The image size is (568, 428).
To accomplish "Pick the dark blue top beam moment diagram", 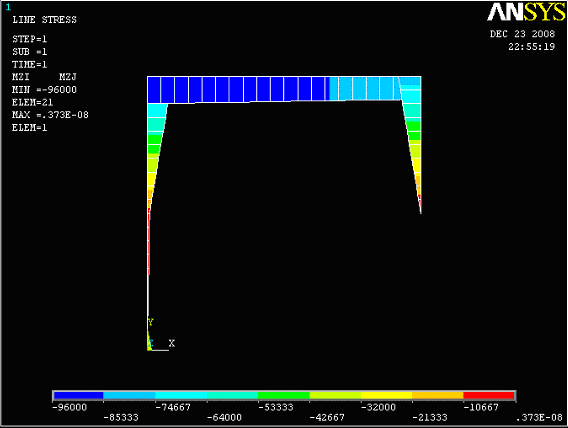I will tap(237, 89).
